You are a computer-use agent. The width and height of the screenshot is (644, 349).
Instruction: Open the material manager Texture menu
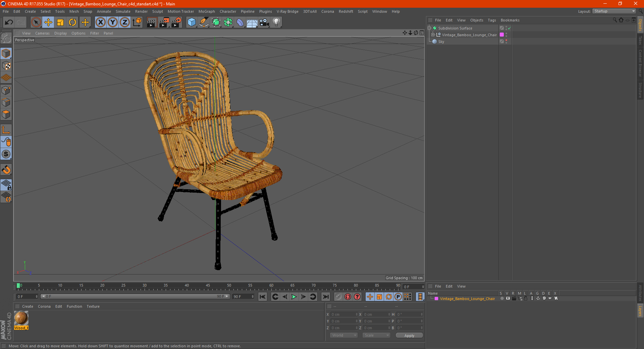(93, 306)
